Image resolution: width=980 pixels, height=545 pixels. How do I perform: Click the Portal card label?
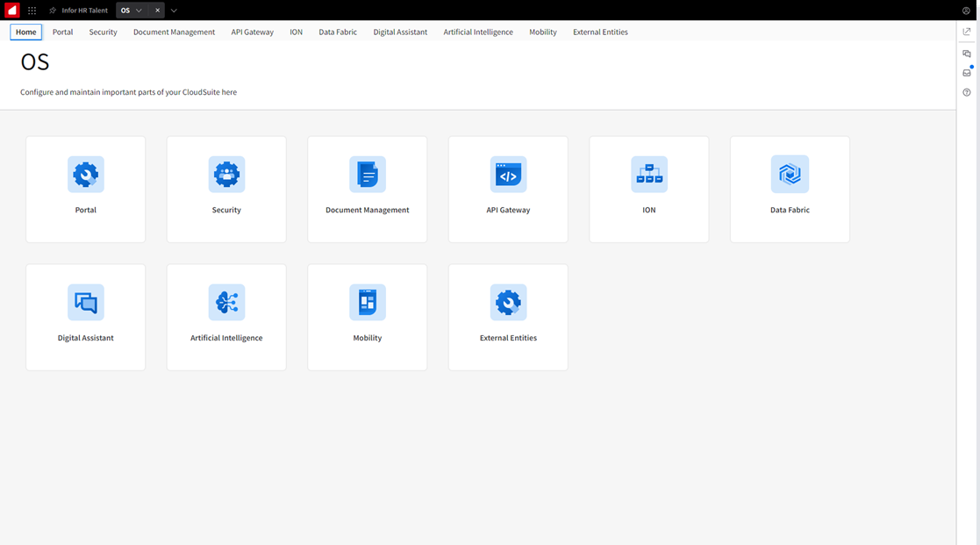point(86,210)
